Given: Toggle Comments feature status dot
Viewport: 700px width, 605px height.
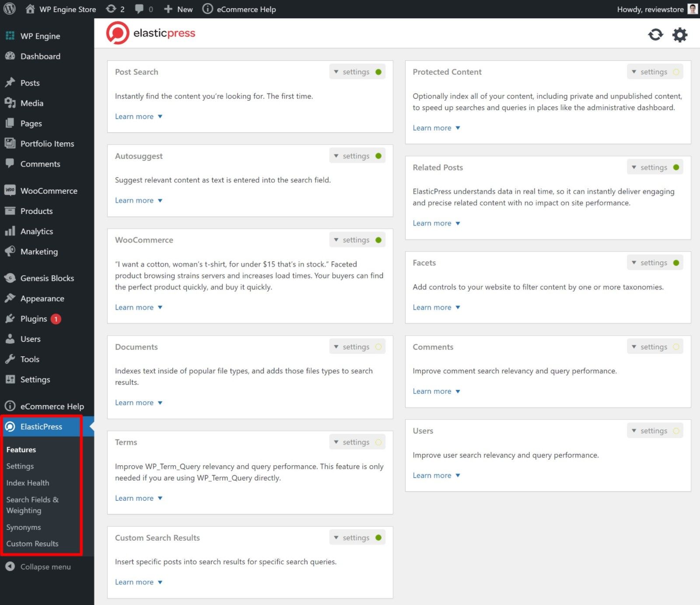Looking at the screenshot, I should tap(676, 347).
